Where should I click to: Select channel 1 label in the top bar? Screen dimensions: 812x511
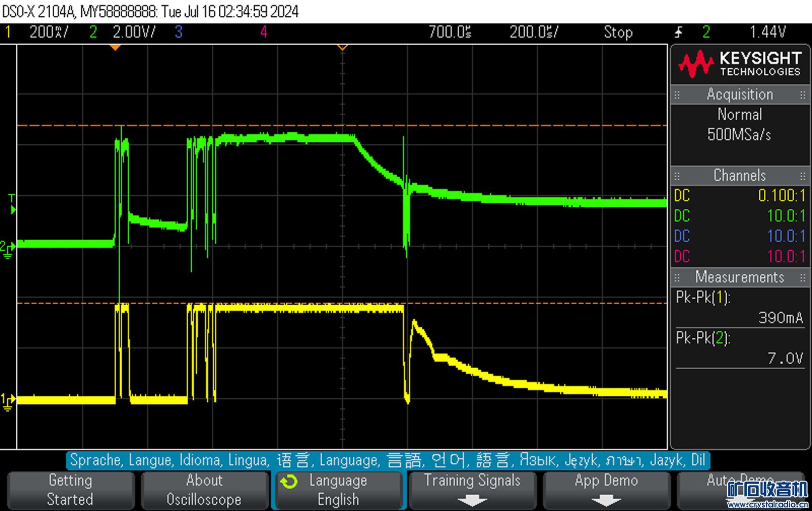click(9, 33)
